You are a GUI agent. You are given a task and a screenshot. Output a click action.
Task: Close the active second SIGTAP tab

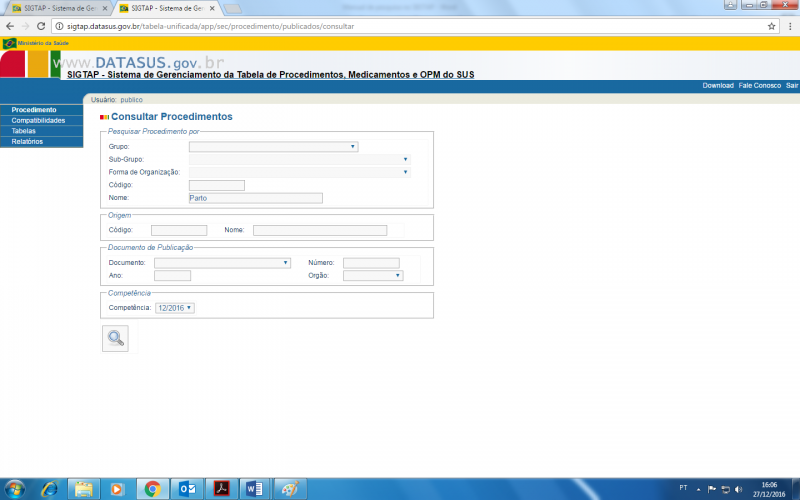coord(212,8)
